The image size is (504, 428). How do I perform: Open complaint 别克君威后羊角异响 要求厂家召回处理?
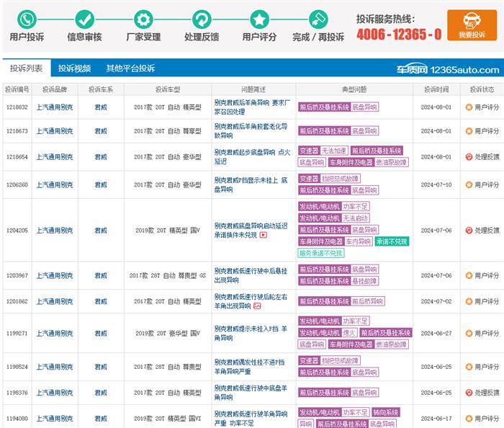pos(252,107)
